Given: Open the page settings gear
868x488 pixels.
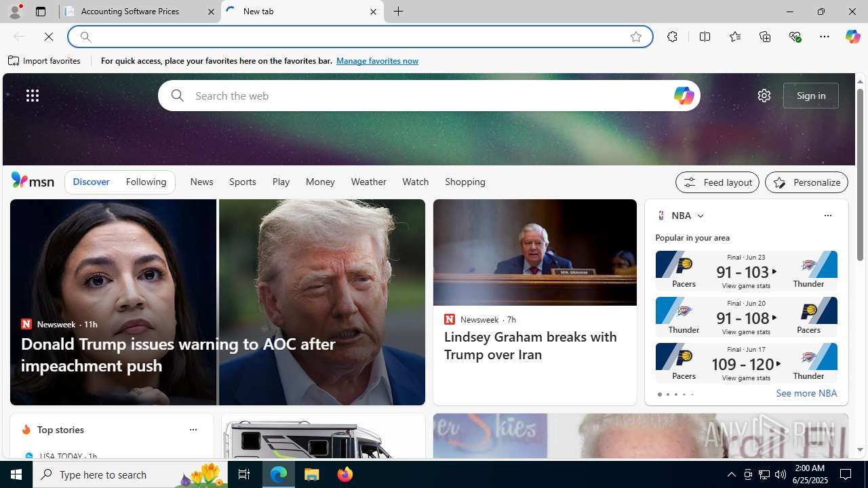Looking at the screenshot, I should tap(764, 96).
